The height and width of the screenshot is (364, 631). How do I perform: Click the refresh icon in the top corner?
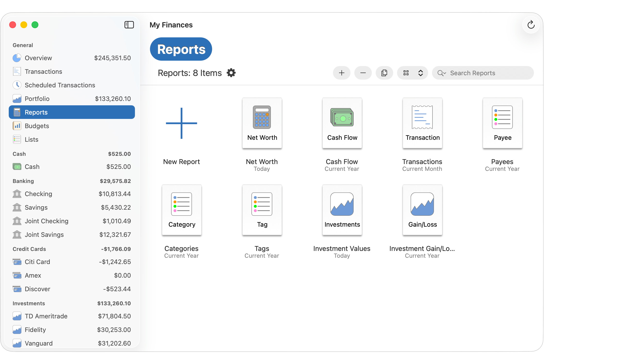click(x=531, y=25)
